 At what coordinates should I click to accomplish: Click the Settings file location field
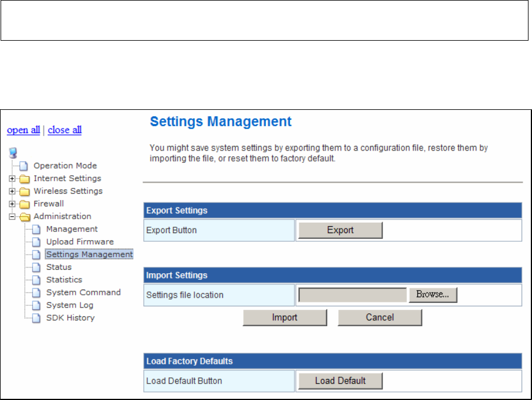[353, 295]
